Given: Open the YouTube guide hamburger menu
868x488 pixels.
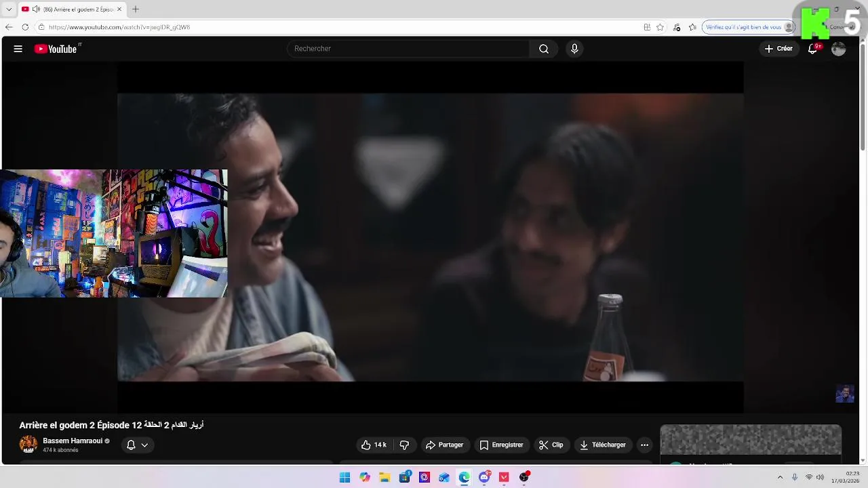Looking at the screenshot, I should click(18, 49).
